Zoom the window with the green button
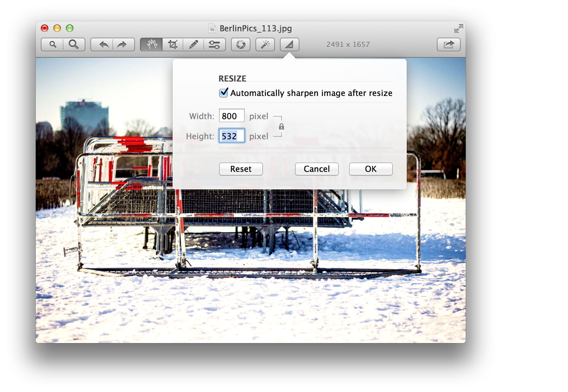Viewport: 568px width, 392px height. click(70, 28)
